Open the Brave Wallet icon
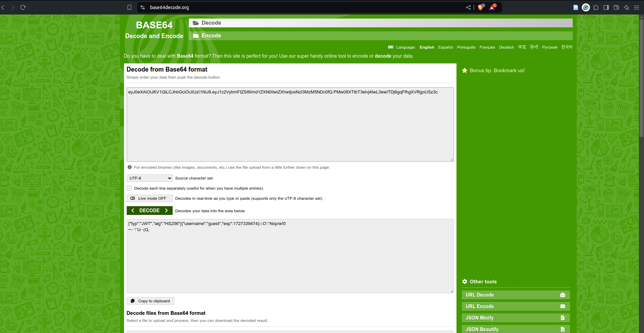The image size is (644, 333). coord(616,7)
